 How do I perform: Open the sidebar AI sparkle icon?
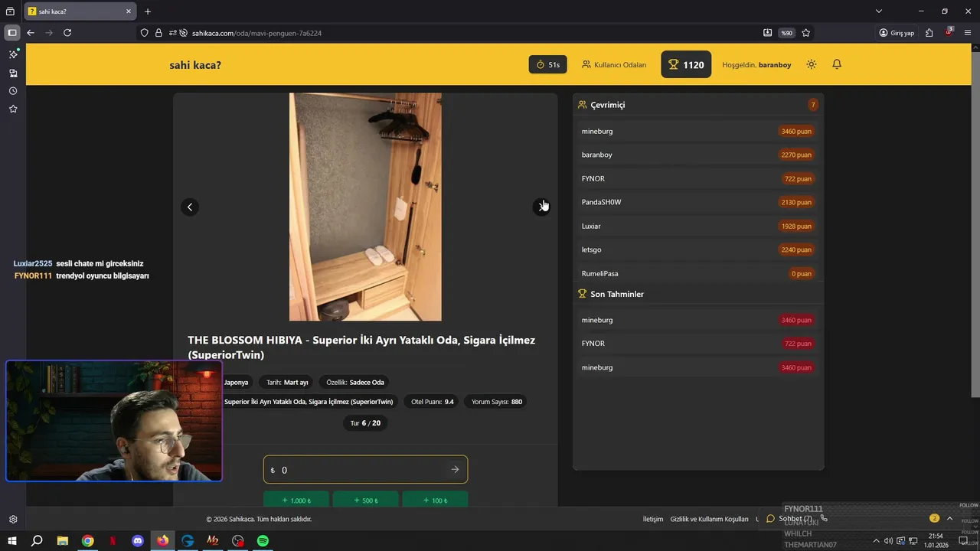13,54
